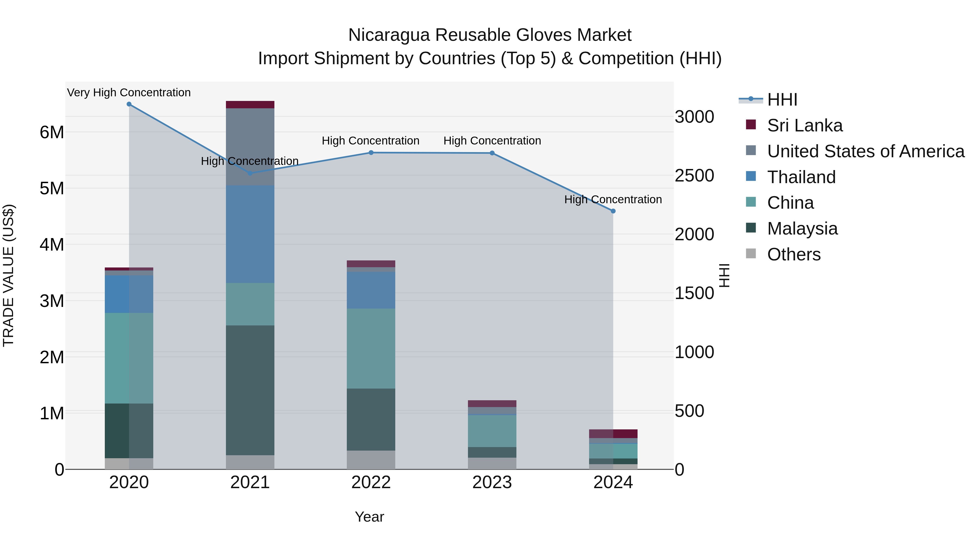Toggle United States of America legend entry
Image resolution: width=980 pixels, height=551 pixels.
(x=855, y=151)
